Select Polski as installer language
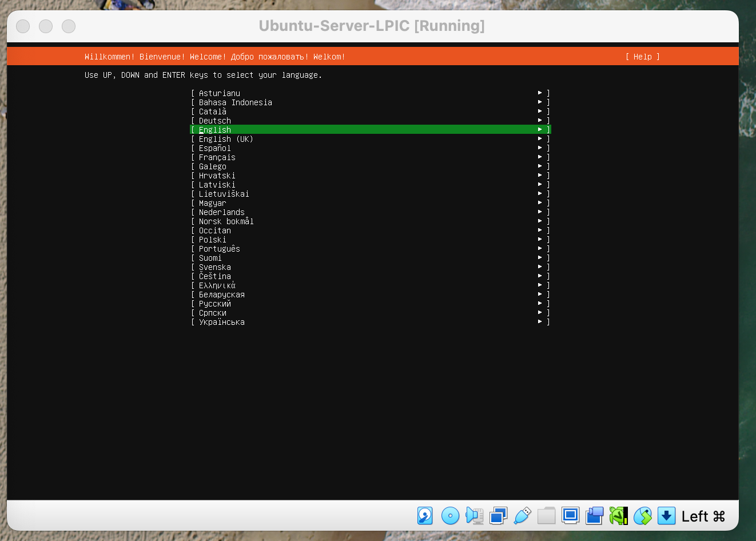The height and width of the screenshot is (541, 756). [x=371, y=240]
